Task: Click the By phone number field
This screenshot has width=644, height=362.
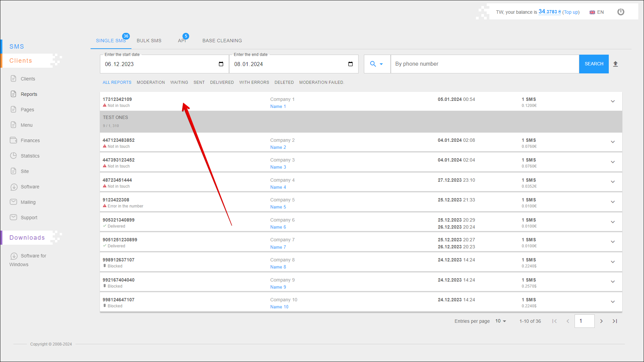Action: click(484, 64)
